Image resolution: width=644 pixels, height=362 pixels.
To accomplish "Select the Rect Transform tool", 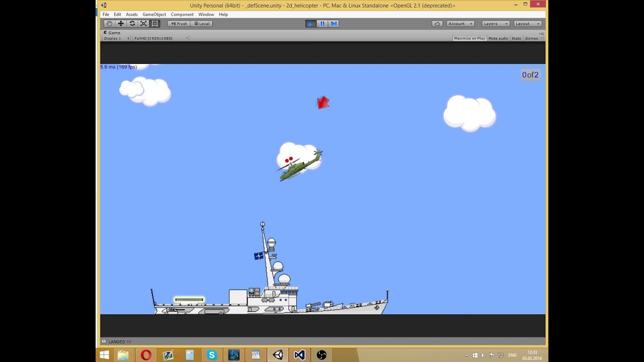I will pyautogui.click(x=155, y=23).
